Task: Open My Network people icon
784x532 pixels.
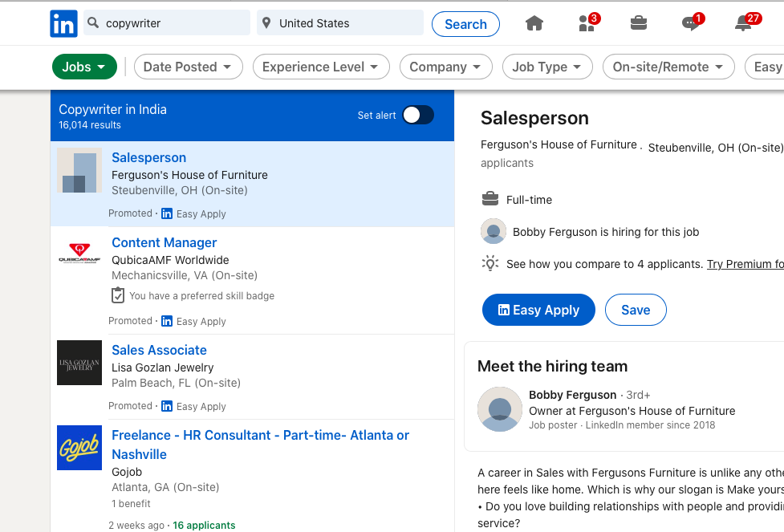Action: pos(587,23)
